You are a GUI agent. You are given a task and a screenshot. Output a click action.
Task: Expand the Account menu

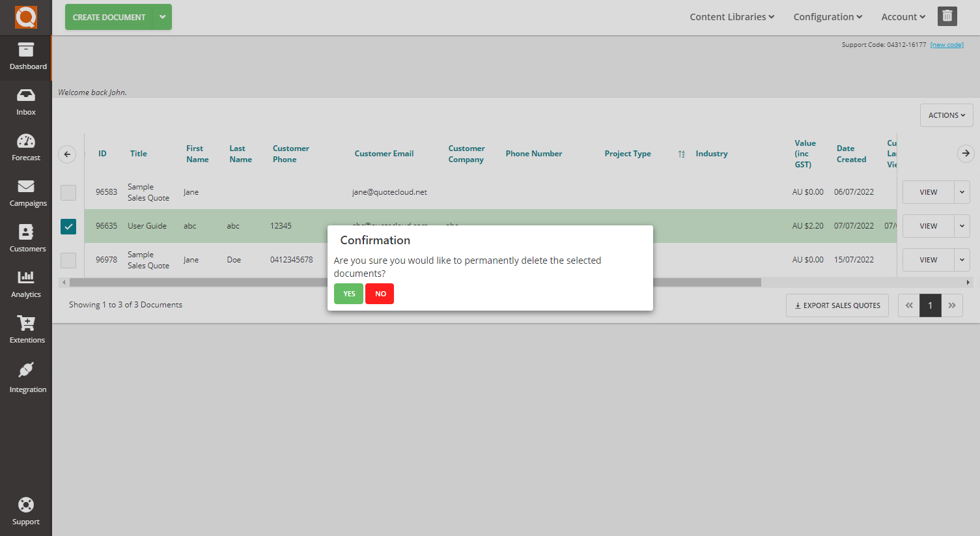(903, 16)
